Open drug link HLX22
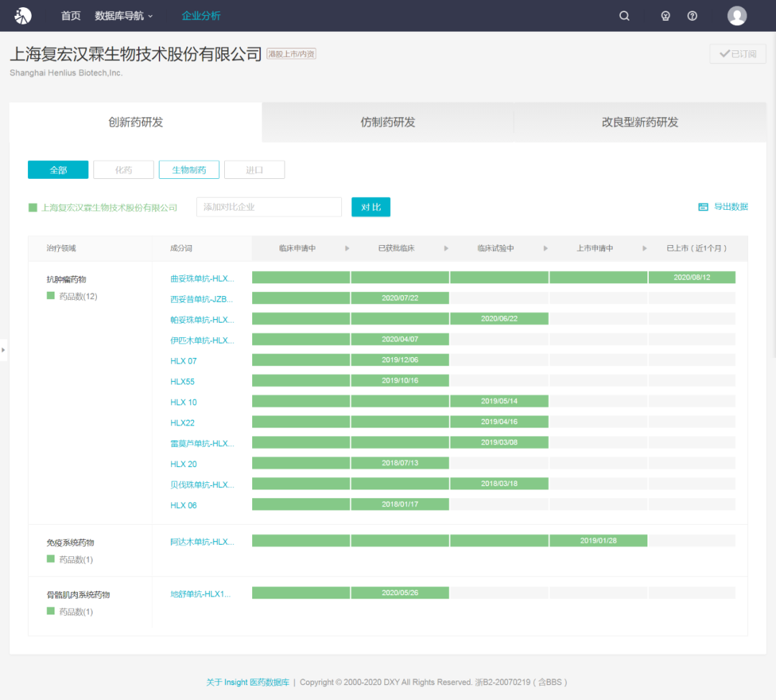 182,423
